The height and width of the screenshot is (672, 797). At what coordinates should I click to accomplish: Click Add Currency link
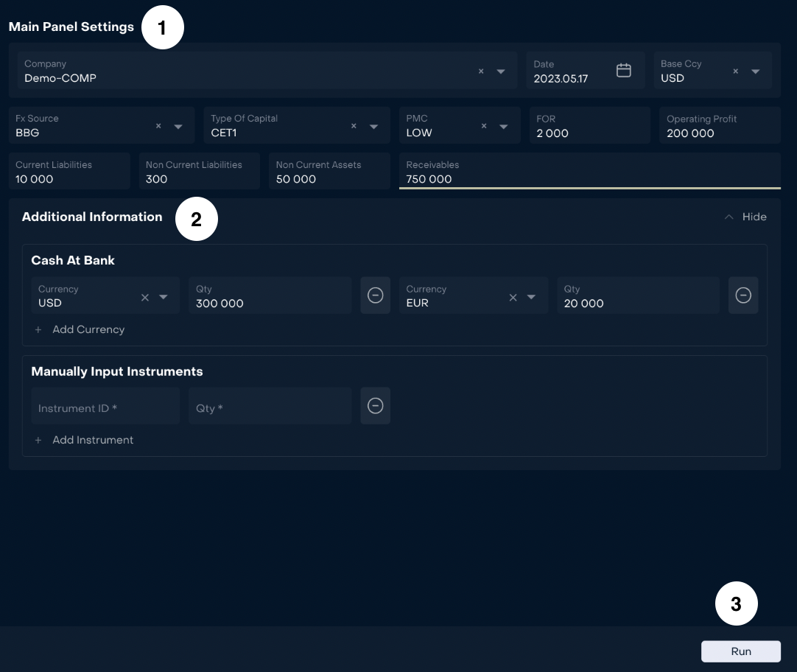pyautogui.click(x=88, y=329)
